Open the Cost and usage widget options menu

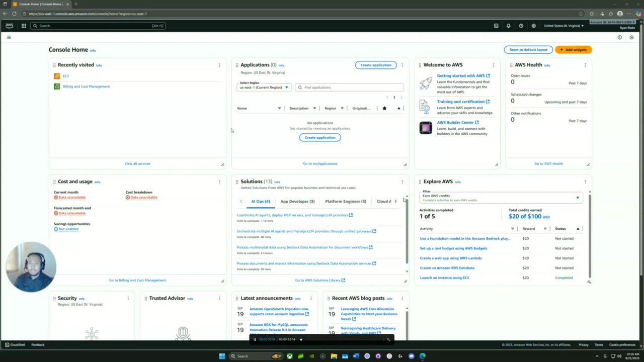click(x=219, y=182)
